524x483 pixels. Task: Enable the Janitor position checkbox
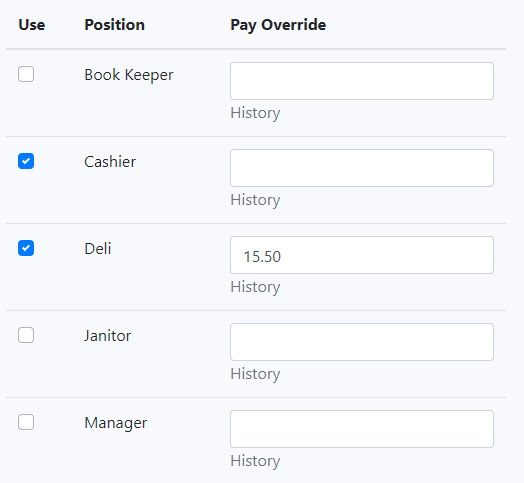26,335
